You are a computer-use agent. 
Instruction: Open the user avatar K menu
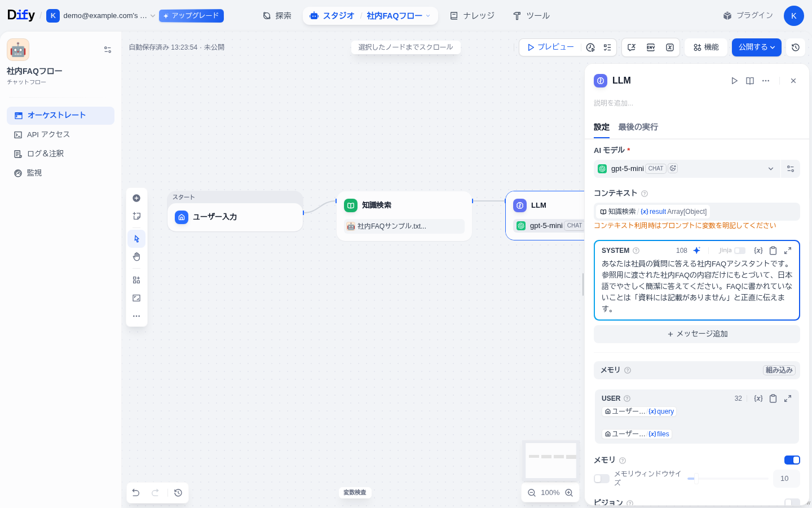(x=793, y=16)
